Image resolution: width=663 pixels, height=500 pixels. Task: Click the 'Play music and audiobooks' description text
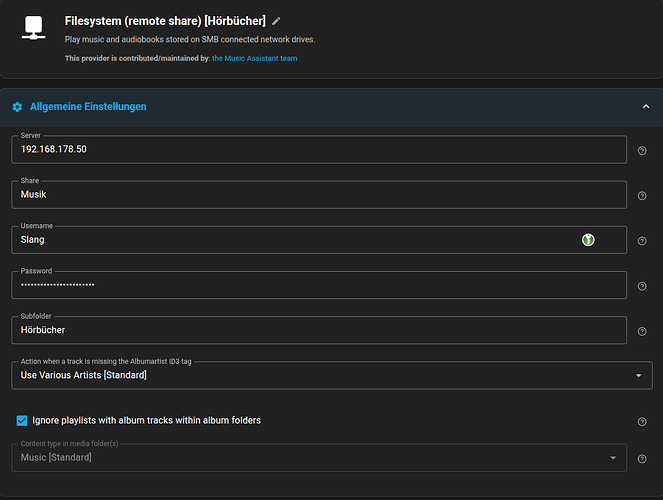190,39
